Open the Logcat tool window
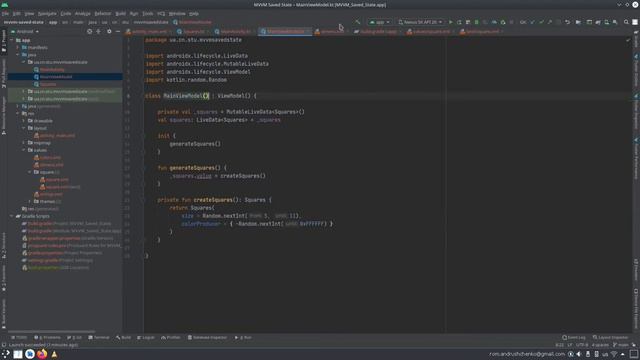 [146, 338]
